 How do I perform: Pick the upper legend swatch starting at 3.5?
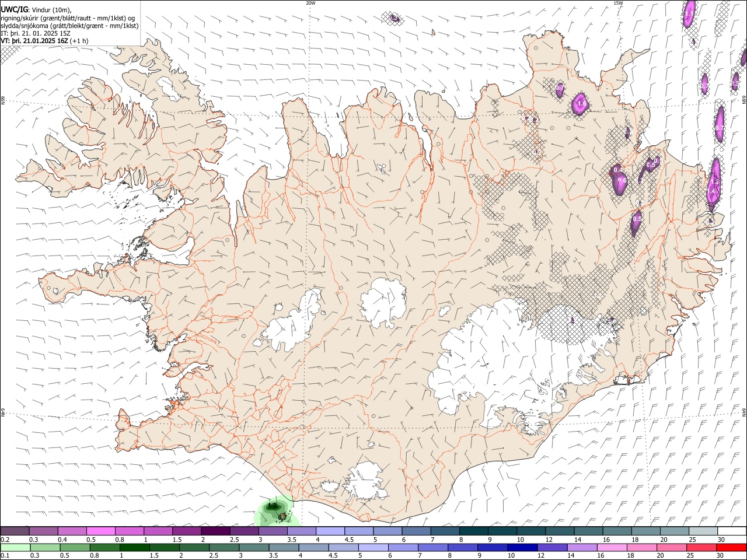click(302, 531)
